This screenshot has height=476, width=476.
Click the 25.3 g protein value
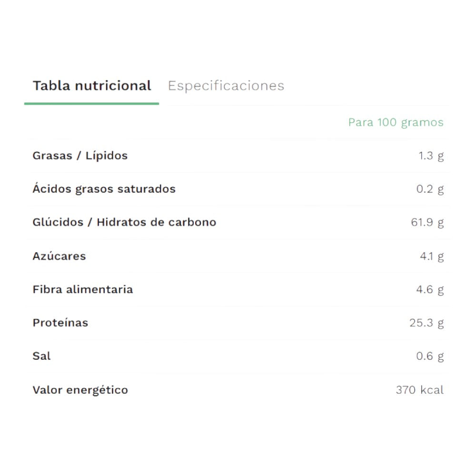pos(426,323)
